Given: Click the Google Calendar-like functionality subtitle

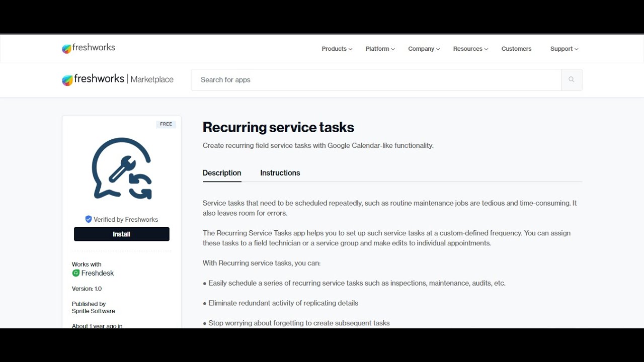Looking at the screenshot, I should click(x=318, y=146).
